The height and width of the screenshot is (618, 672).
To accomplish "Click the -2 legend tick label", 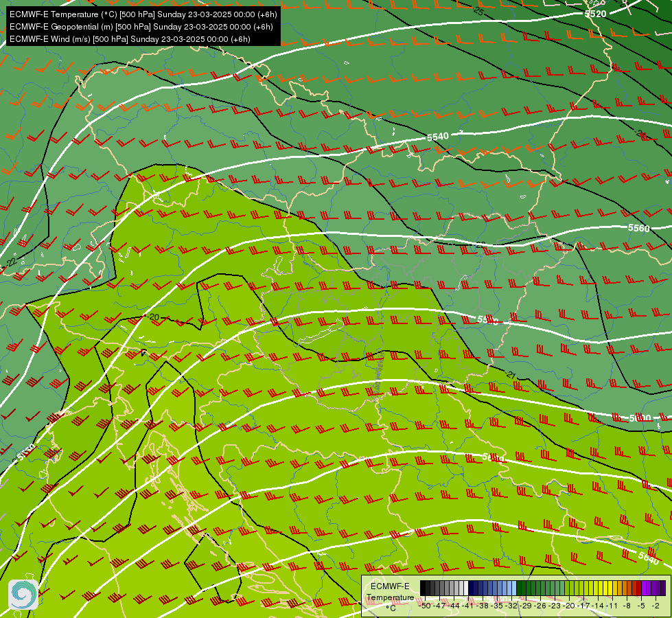I will pyautogui.click(x=656, y=606).
